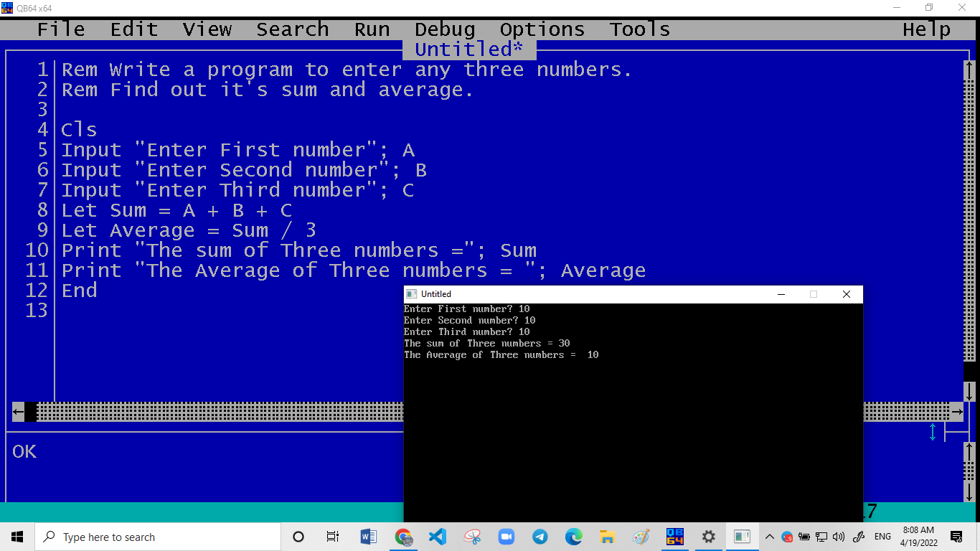Open the Windows Start menu
This screenshot has height=551, width=980.
pyautogui.click(x=17, y=537)
